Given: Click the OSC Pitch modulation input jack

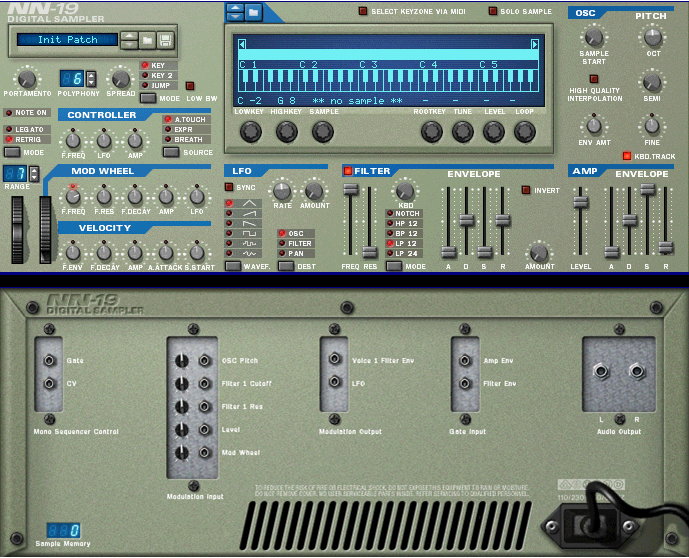Looking at the screenshot, I should [204, 361].
